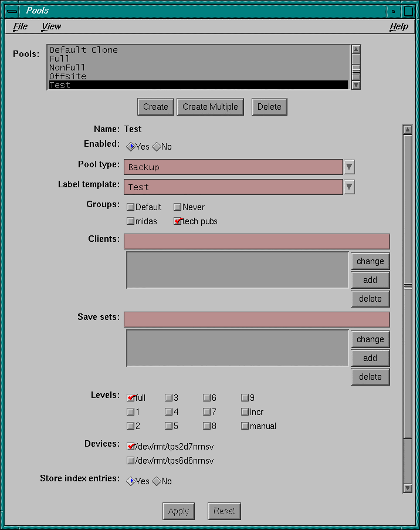Check the incr level checkbox
Viewport: 420px width, 530px height.
pos(245,411)
